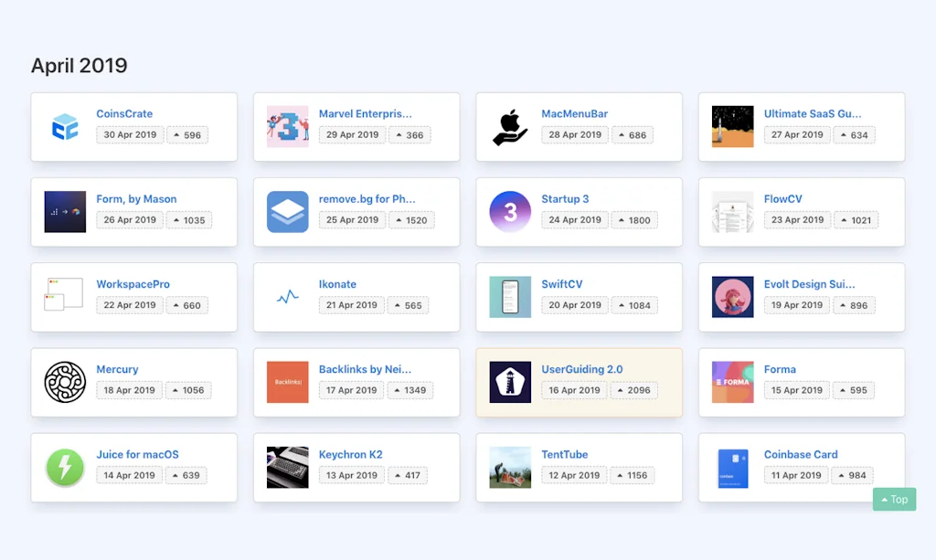Click the CoinsCrate cube logo icon
The width and height of the screenshot is (936, 560).
coord(65,127)
